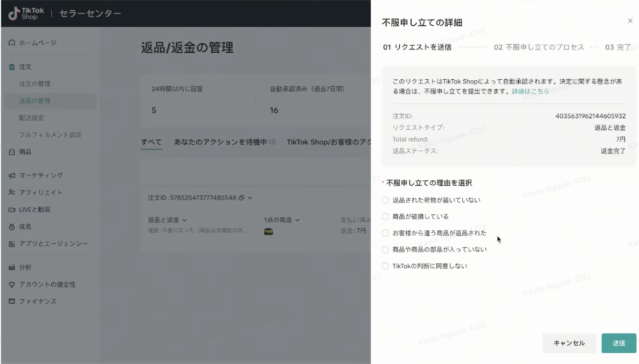The width and height of the screenshot is (639, 364).
Task: Click the アフィリエイト people icon
Action: [x=12, y=192]
